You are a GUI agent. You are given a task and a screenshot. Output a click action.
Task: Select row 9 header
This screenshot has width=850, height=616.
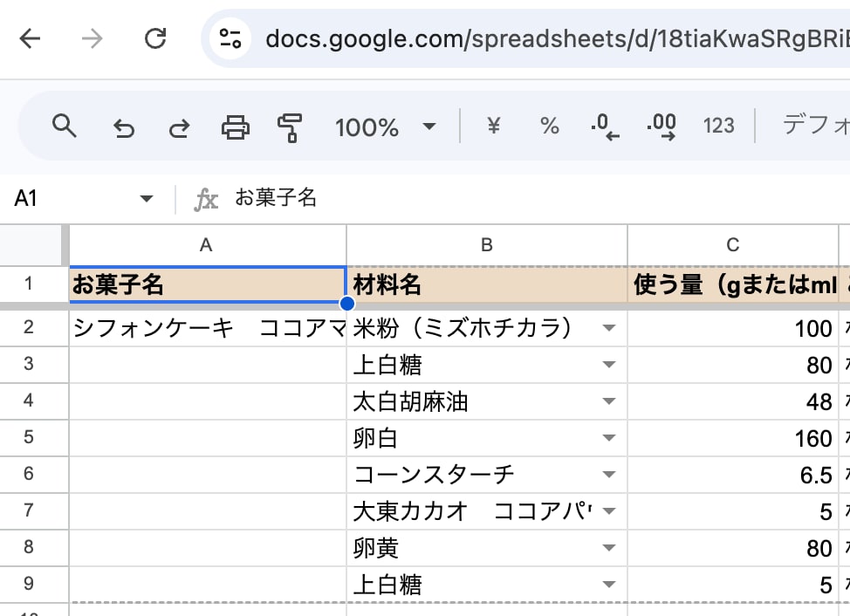[x=30, y=584]
